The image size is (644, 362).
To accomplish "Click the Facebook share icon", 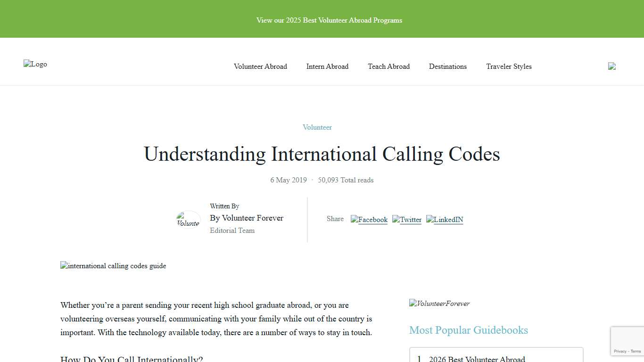I will pyautogui.click(x=369, y=219).
